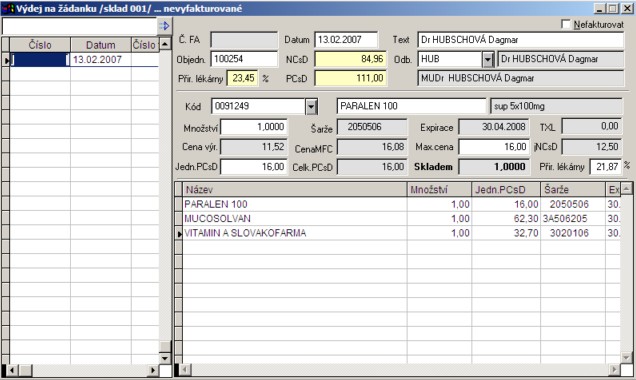Screen dimensions: 636x380
Task: Click into the Č. FA field
Action: pyautogui.click(x=244, y=40)
